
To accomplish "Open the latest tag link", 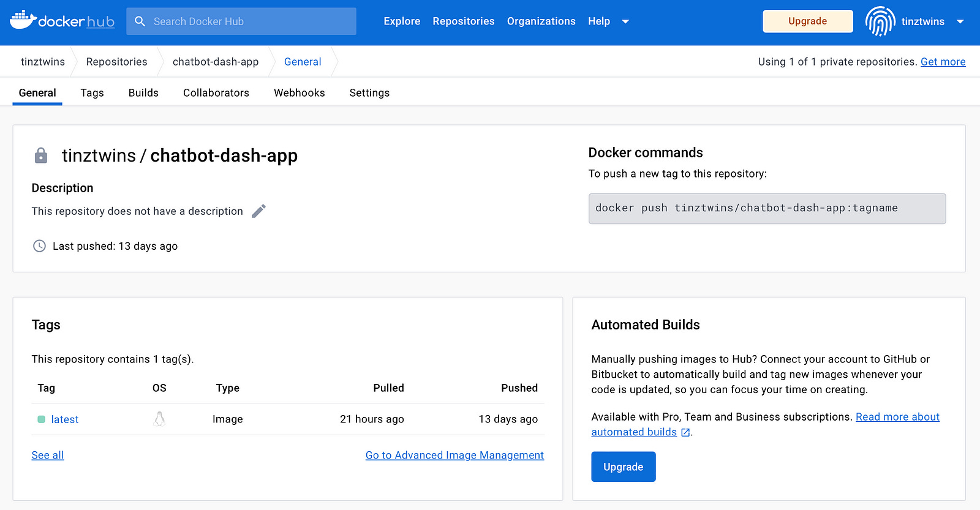I will click(65, 419).
